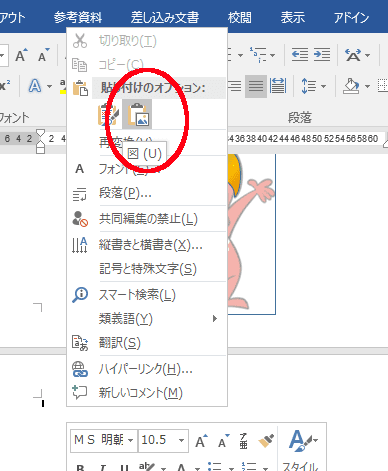Click the text direction icon beside 縦書きと横書き
The height and width of the screenshot is (471, 388).
click(x=80, y=245)
